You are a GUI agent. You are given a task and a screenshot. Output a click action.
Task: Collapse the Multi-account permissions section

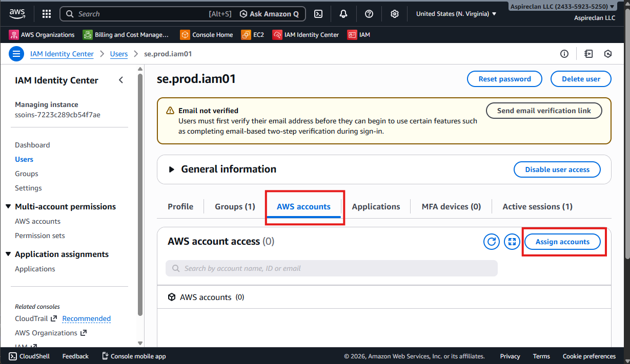8,206
